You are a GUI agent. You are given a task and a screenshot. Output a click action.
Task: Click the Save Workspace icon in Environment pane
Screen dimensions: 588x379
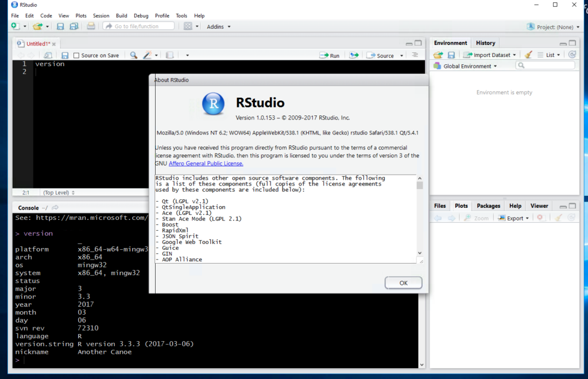tap(451, 55)
